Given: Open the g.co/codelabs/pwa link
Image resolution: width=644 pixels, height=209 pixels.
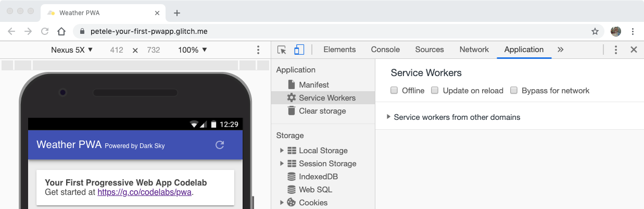Looking at the screenshot, I should point(145,192).
